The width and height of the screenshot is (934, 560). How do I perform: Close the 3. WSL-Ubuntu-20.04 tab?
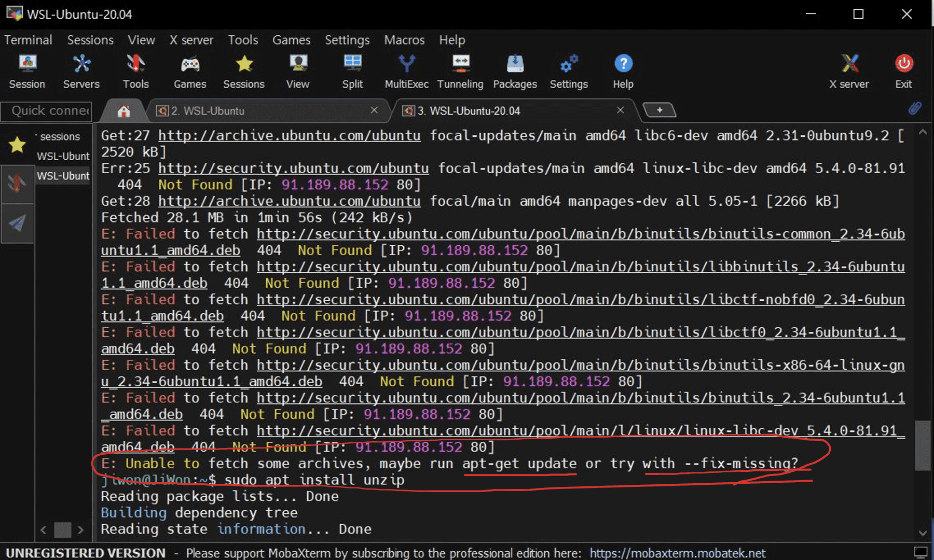pos(620,110)
